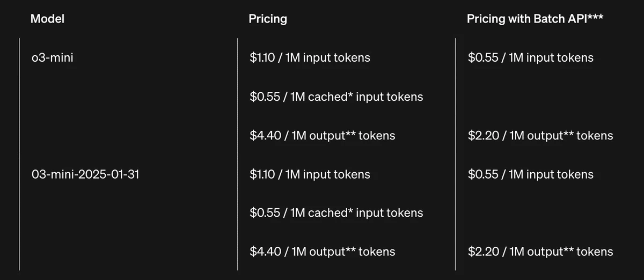Select the o3-mini model name
Screen dimensions: 644x280
(x=53, y=57)
